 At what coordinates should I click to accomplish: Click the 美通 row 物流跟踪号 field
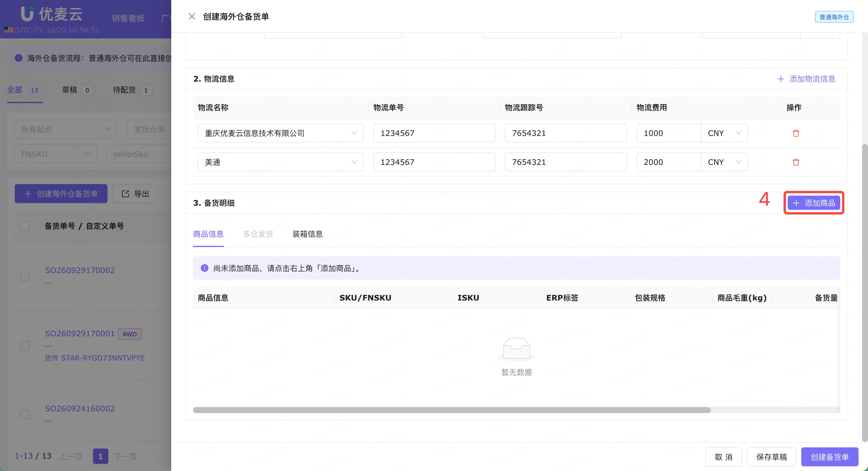(565, 162)
